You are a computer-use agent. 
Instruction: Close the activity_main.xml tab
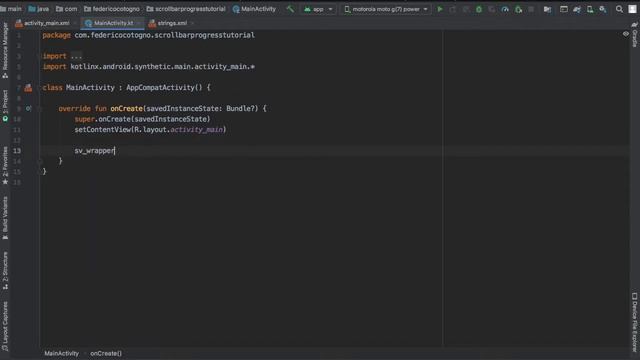point(75,23)
